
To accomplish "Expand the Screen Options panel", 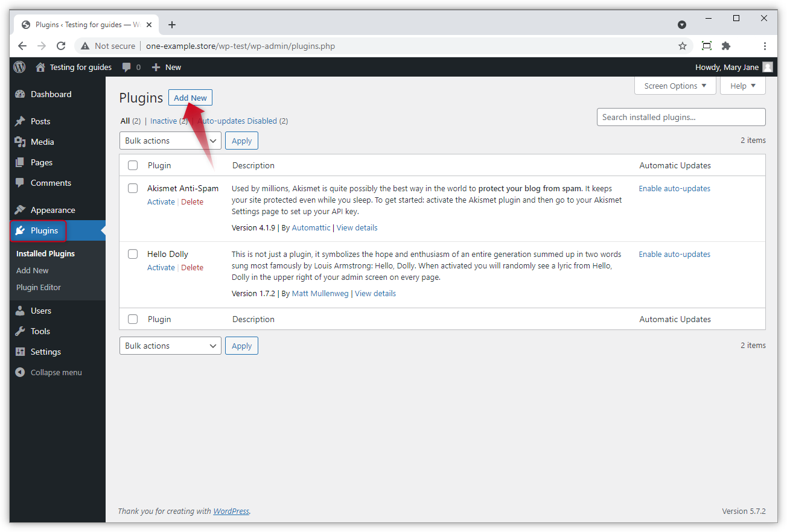I will click(x=675, y=86).
